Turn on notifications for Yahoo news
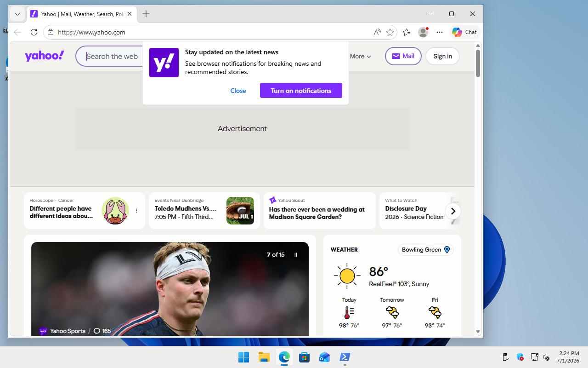 pos(301,91)
